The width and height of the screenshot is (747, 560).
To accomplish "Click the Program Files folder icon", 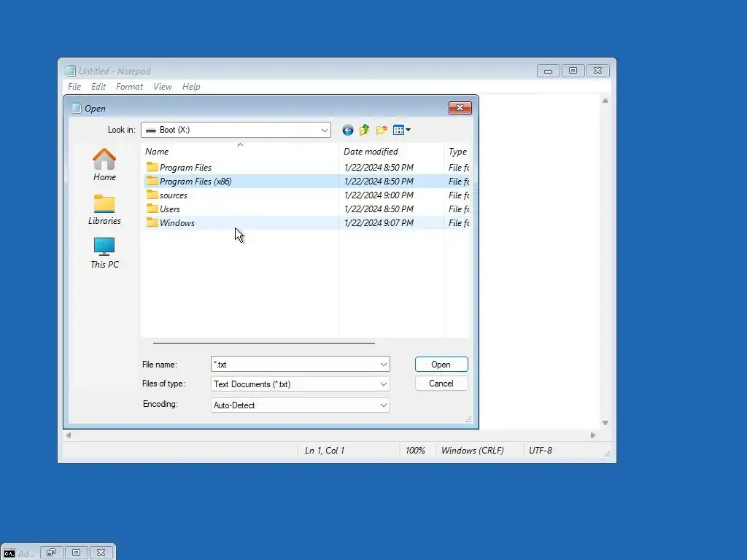I will 152,167.
